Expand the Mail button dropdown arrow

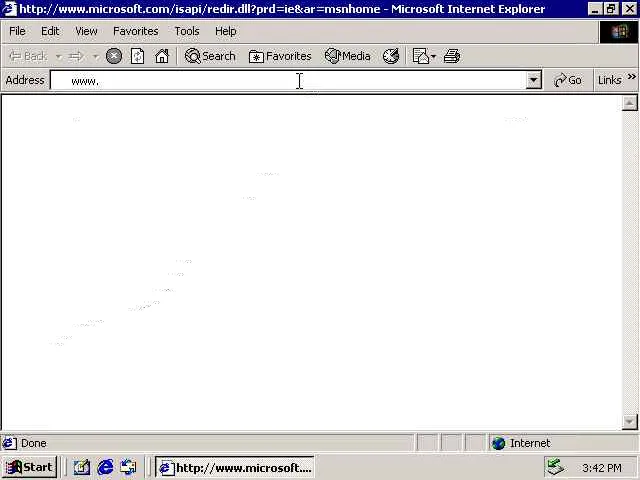pos(433,56)
